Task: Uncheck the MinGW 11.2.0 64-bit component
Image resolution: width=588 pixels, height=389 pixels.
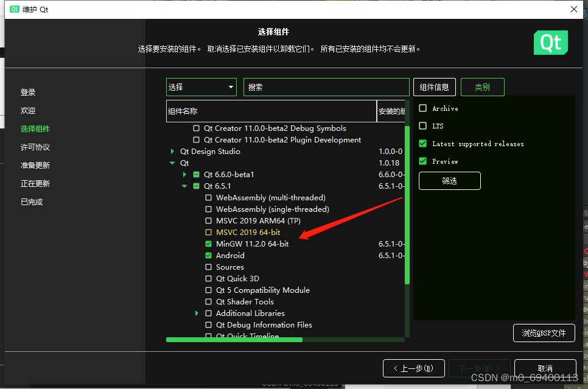Action: tap(209, 244)
